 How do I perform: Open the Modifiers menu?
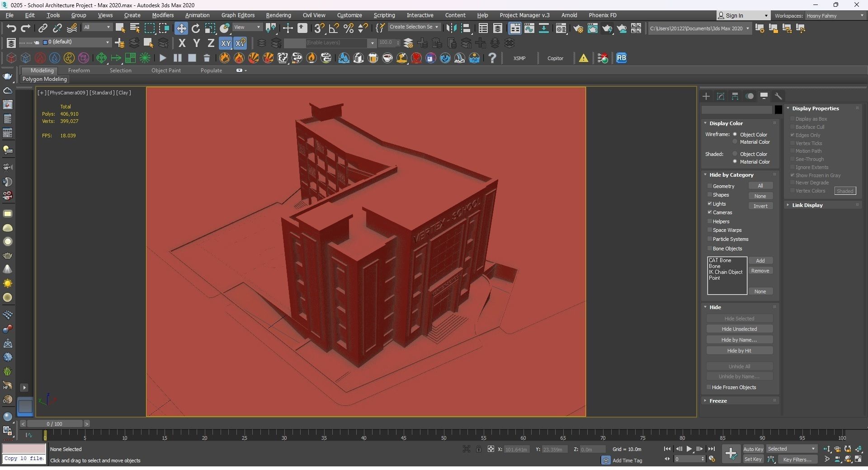click(163, 15)
